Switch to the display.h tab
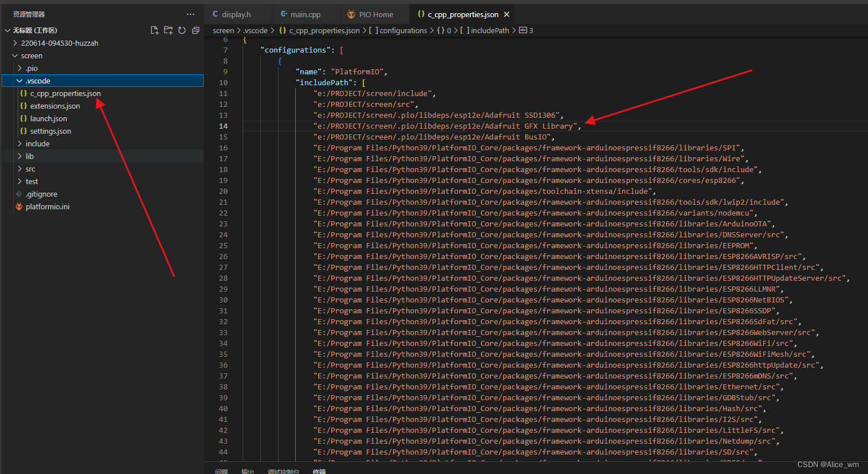Image resolution: width=868 pixels, height=474 pixels. tap(236, 14)
